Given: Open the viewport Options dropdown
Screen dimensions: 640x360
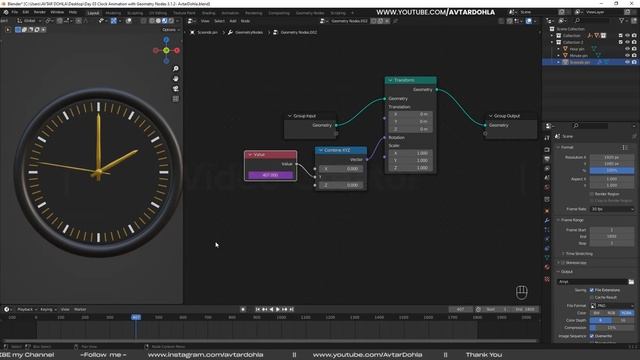Looking at the screenshot, I should (170, 30).
